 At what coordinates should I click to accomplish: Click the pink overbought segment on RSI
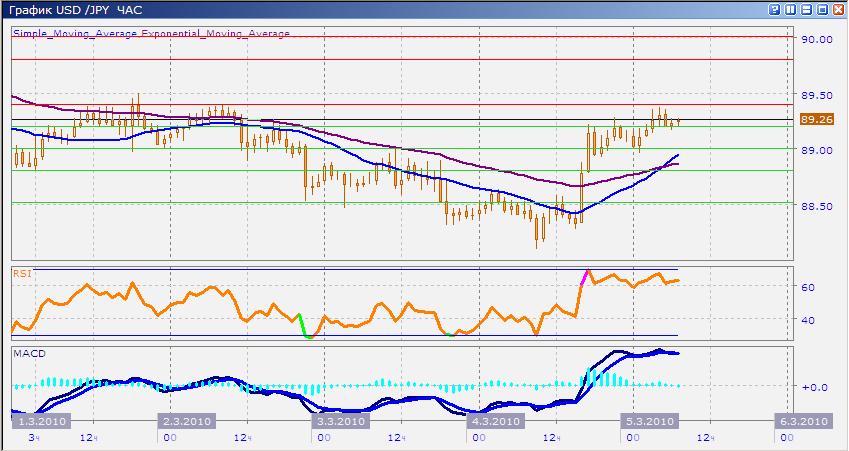click(585, 277)
